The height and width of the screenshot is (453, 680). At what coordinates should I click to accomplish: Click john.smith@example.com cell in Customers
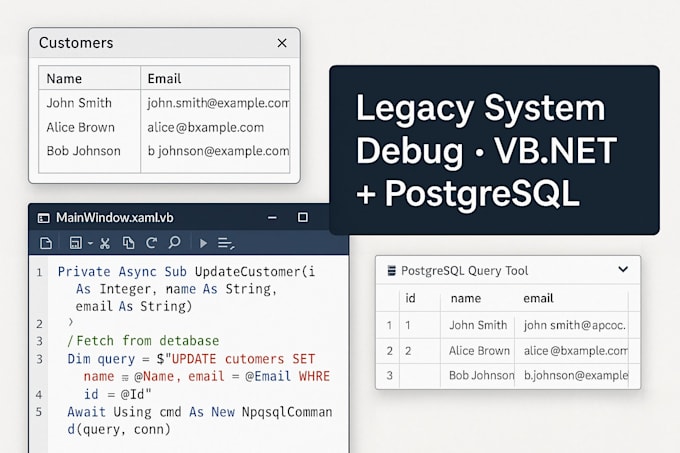(218, 103)
